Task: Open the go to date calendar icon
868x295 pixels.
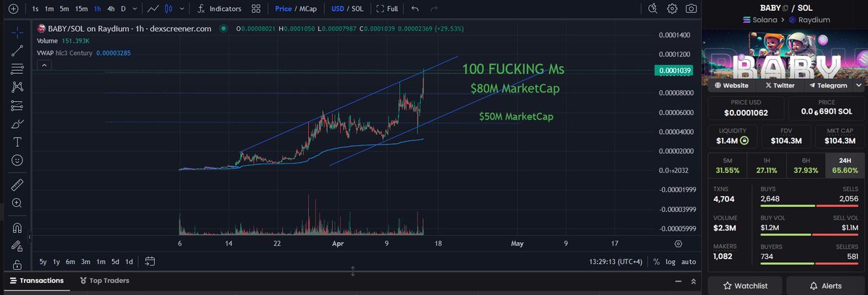Action: tap(150, 262)
